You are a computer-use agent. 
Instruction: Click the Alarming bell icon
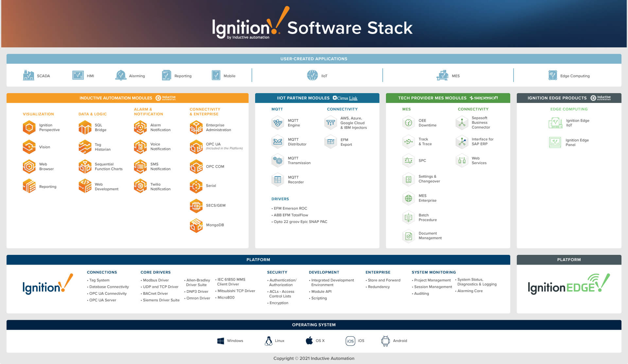click(121, 75)
